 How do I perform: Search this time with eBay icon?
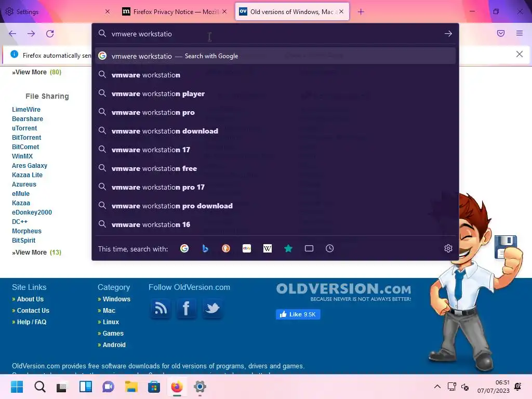247,249
